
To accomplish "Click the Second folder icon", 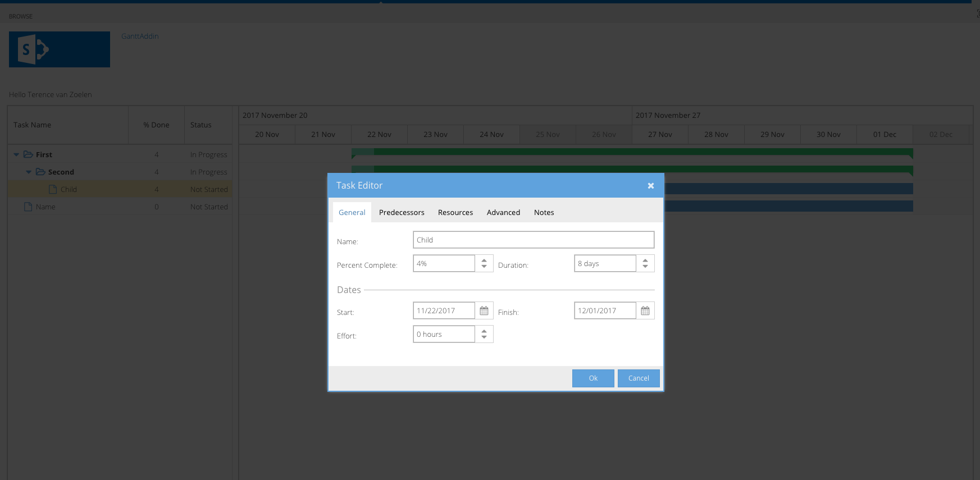I will pos(40,172).
